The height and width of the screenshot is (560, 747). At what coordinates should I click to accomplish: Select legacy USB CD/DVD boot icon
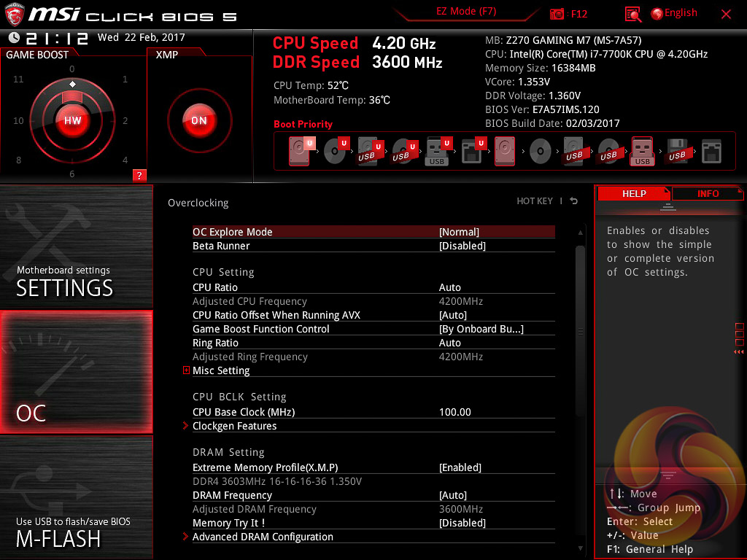coord(608,151)
